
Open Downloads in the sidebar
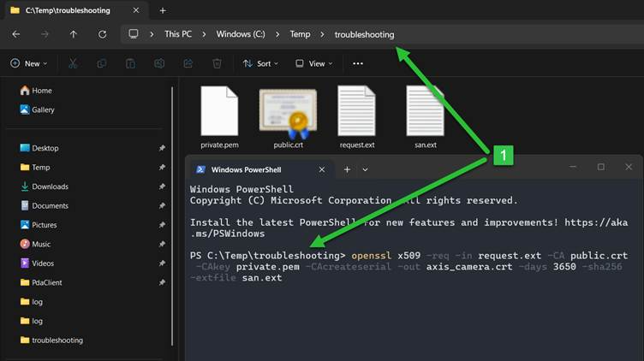pyautogui.click(x=45, y=186)
